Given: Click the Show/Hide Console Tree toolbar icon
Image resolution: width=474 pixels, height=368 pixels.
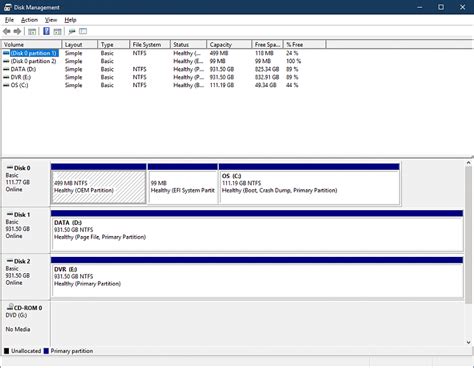Looking at the screenshot, I should pyautogui.click(x=32, y=32).
